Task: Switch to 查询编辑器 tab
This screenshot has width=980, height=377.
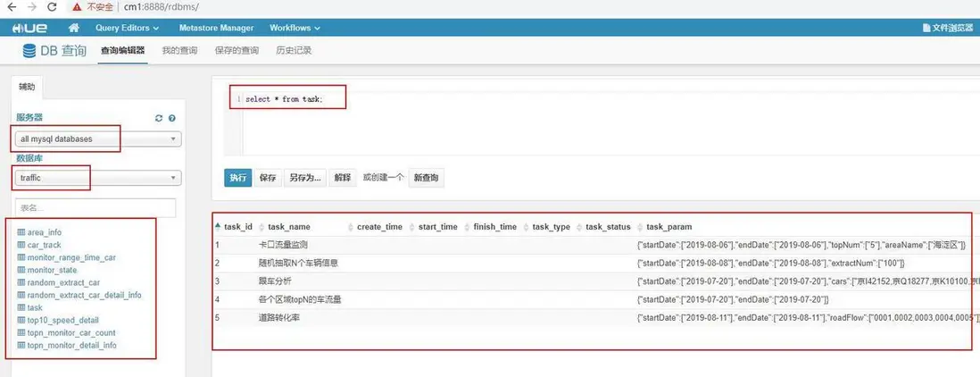Action: (123, 51)
